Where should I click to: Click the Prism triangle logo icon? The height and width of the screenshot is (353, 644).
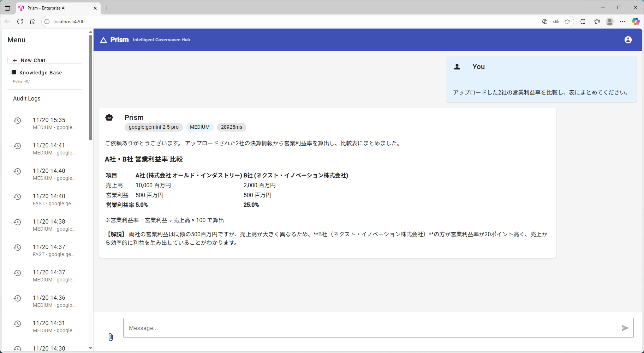tap(103, 40)
